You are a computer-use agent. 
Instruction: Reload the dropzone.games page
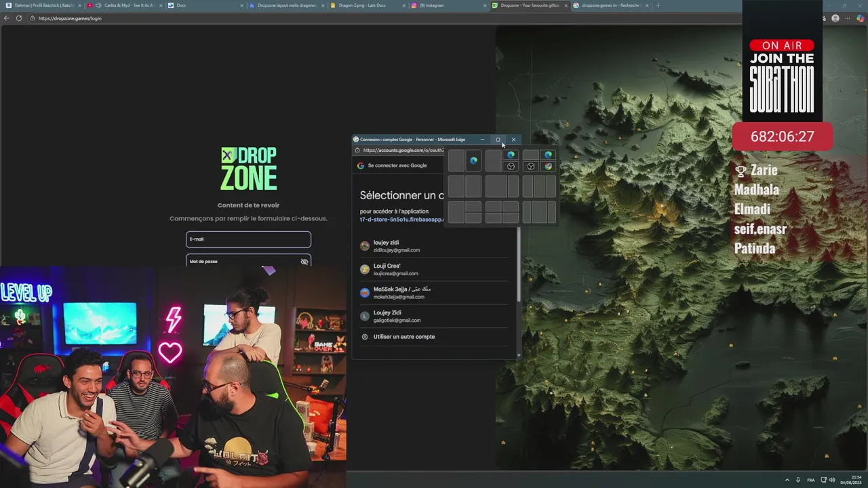[18, 18]
